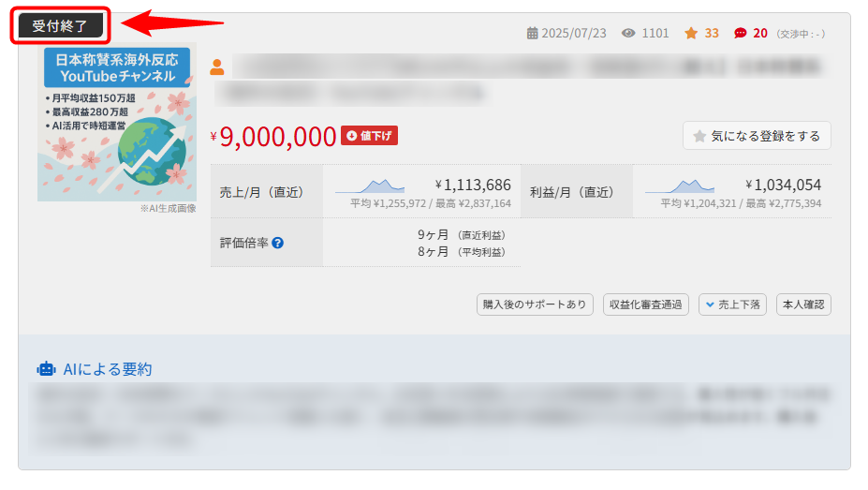Viewport: 868px width, 490px height.
Task: Click the 受付終了 status label
Action: pyautogui.click(x=60, y=25)
